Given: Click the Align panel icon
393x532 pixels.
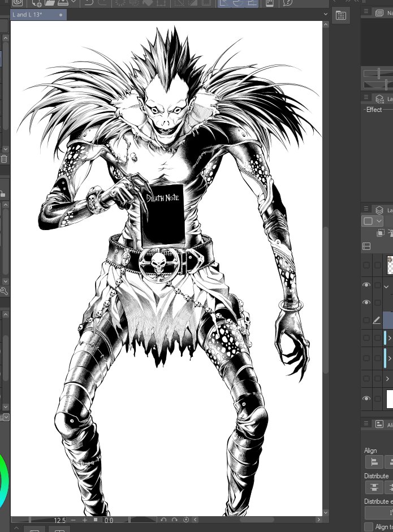Looking at the screenshot, I should [379, 424].
